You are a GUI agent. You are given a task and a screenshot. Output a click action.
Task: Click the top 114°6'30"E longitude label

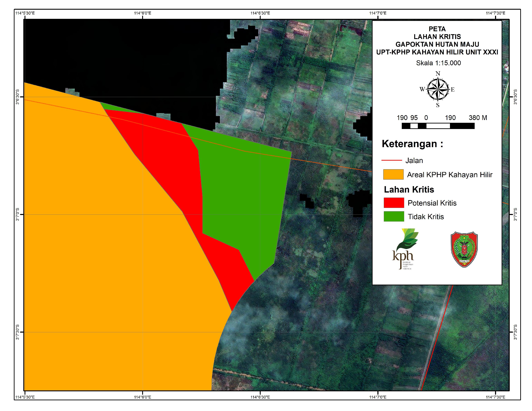(x=260, y=13)
